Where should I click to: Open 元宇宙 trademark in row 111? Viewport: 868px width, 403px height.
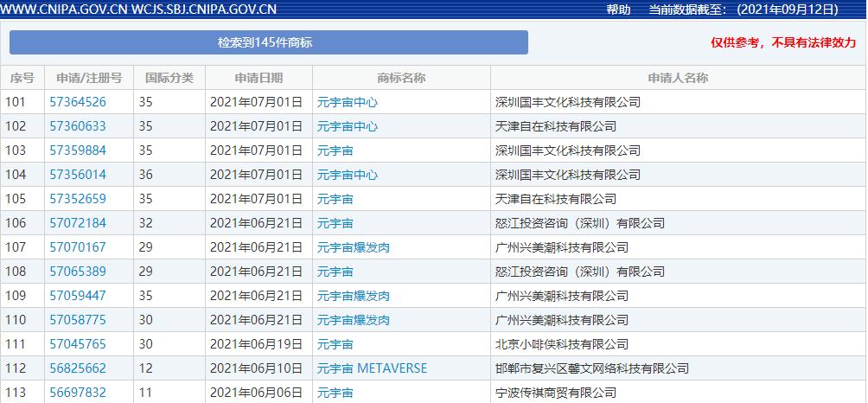click(335, 344)
